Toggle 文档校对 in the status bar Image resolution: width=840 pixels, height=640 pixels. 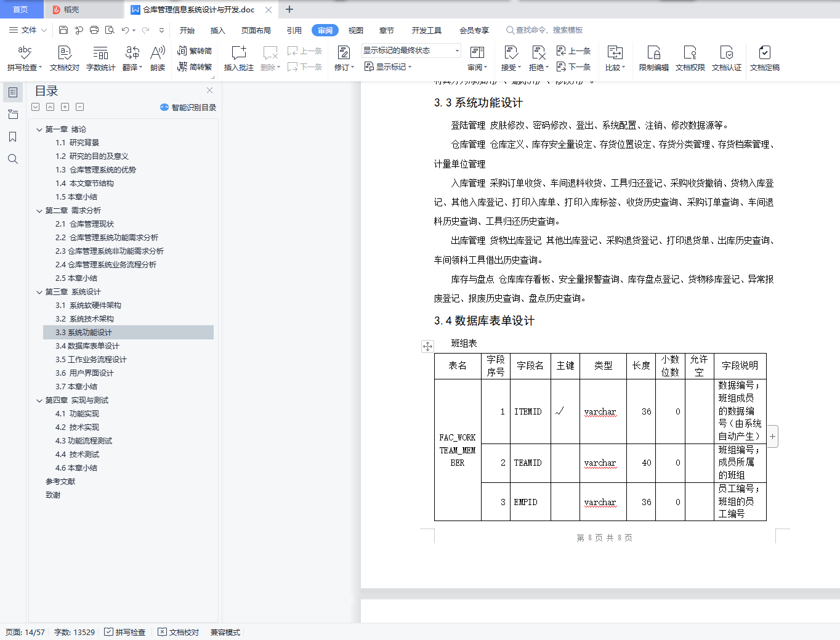coord(179,632)
